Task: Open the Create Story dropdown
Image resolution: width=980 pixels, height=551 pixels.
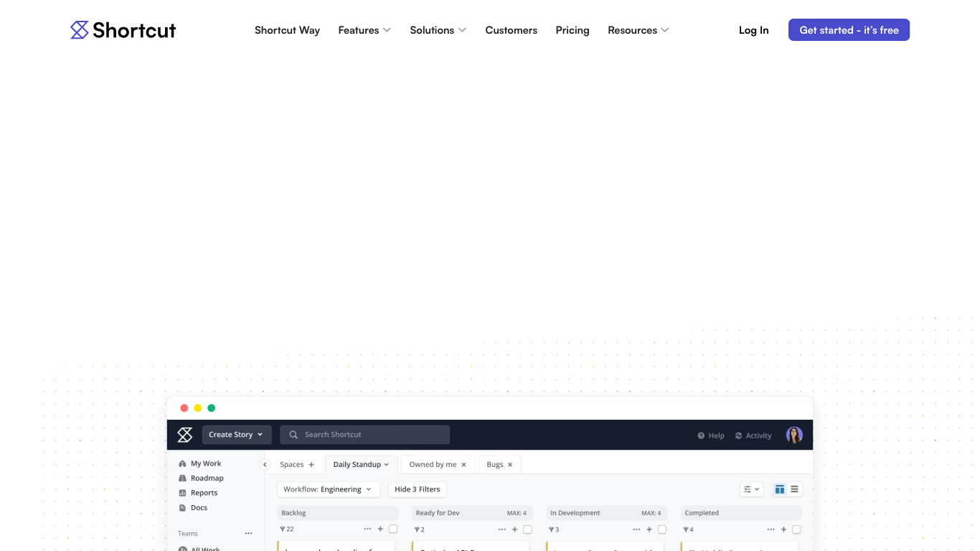Action: [x=237, y=435]
